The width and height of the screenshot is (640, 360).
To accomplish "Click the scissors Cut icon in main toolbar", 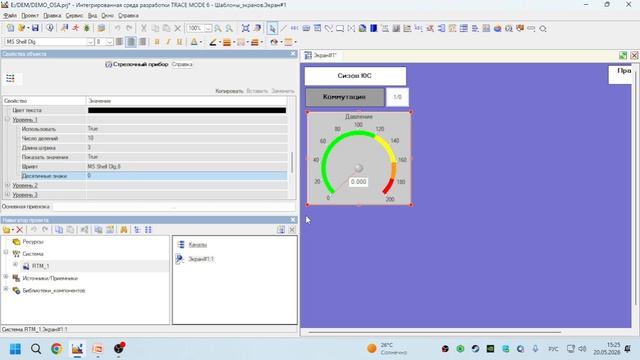I will [x=144, y=28].
